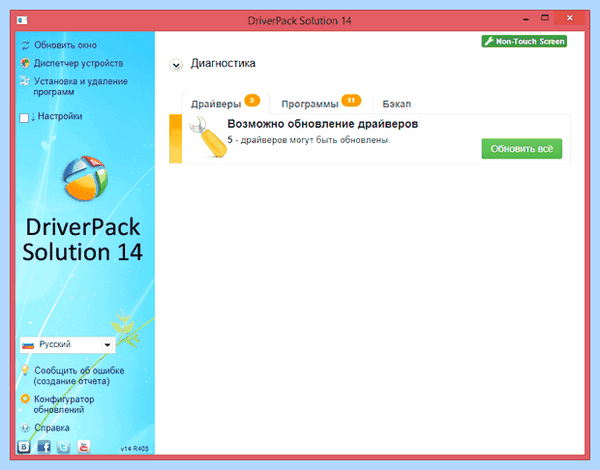Switch to the Бэкап tab
The width and height of the screenshot is (600, 470).
[x=397, y=104]
